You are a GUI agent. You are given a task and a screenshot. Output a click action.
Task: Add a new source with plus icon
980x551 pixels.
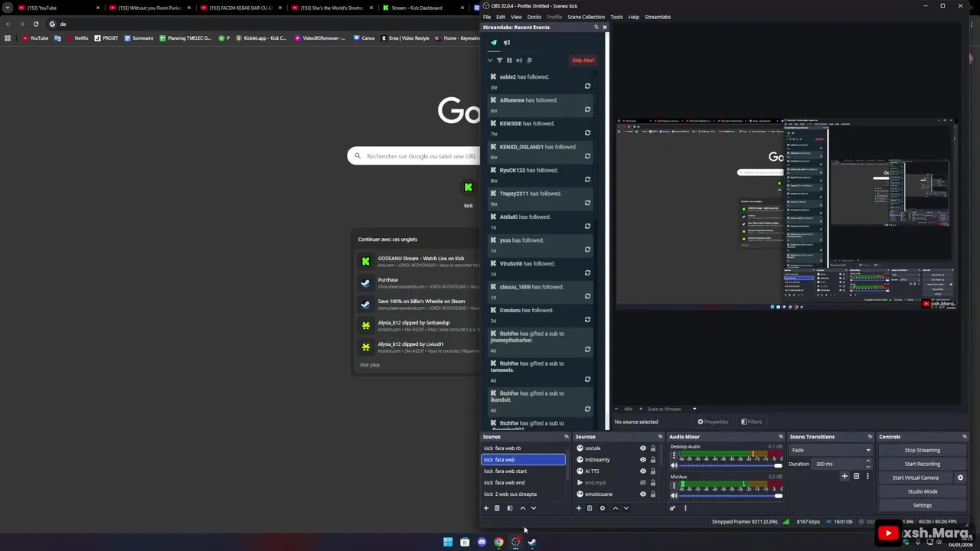[579, 508]
